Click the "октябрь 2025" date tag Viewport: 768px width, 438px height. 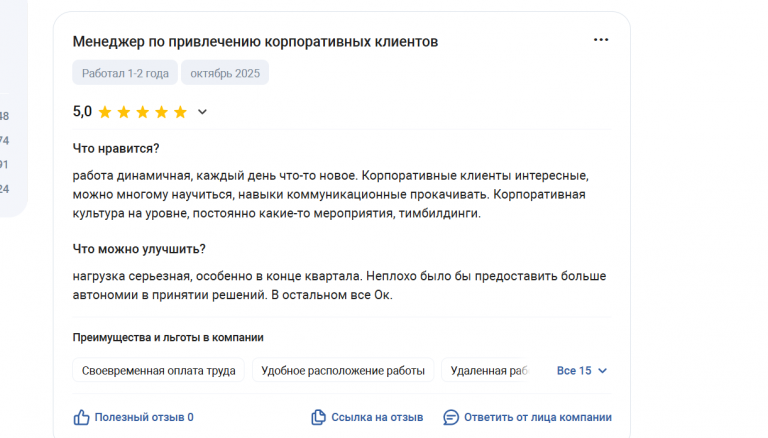point(225,73)
